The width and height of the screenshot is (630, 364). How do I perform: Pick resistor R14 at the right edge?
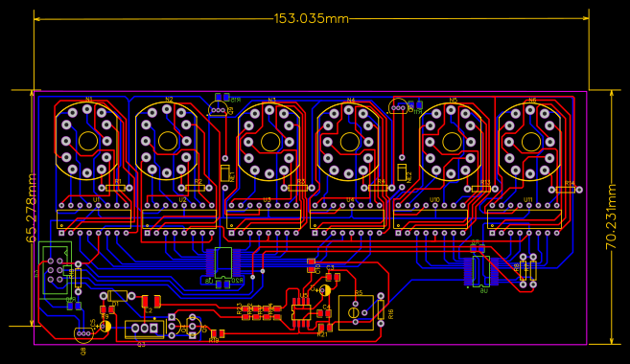click(x=566, y=190)
